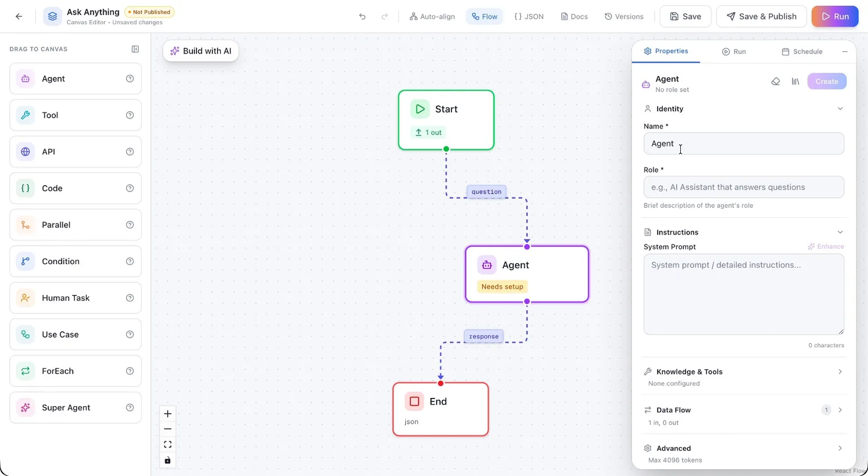Minimize the properties panel
Screen dimensions: 868x476
tap(845, 52)
